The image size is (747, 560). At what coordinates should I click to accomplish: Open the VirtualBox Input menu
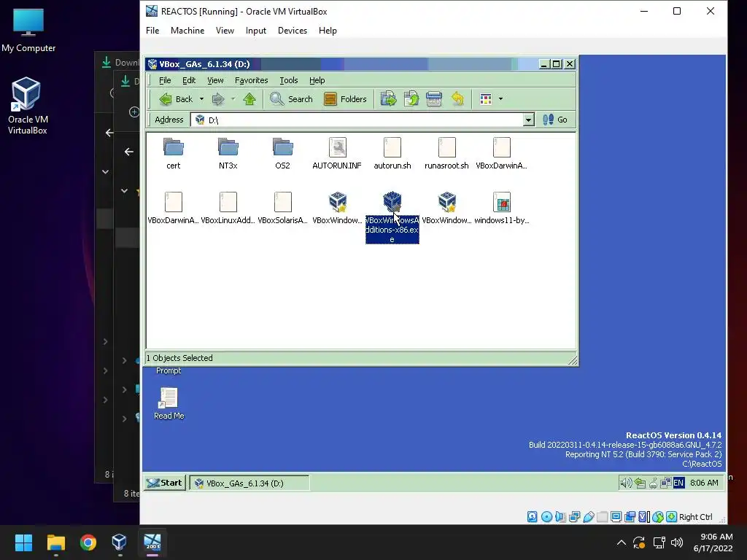[x=256, y=31]
